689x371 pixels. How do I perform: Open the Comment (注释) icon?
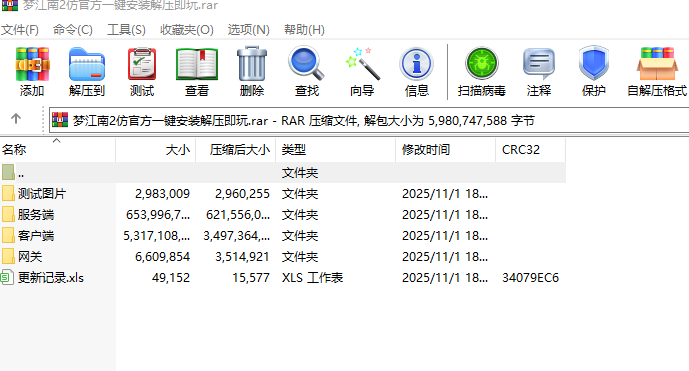pos(539,64)
